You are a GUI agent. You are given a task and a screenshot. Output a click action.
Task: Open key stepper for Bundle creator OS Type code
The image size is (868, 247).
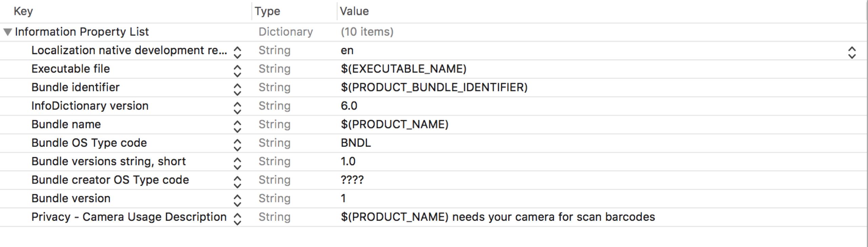237,182
